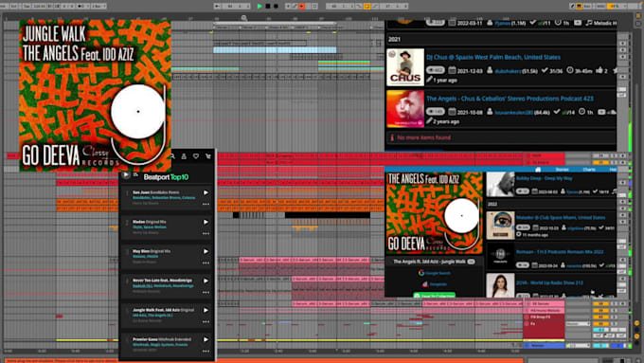The height and width of the screenshot is (363, 644).
Task: Open the Stereo Productions Podcast cover thumbnail
Action: tap(405, 109)
